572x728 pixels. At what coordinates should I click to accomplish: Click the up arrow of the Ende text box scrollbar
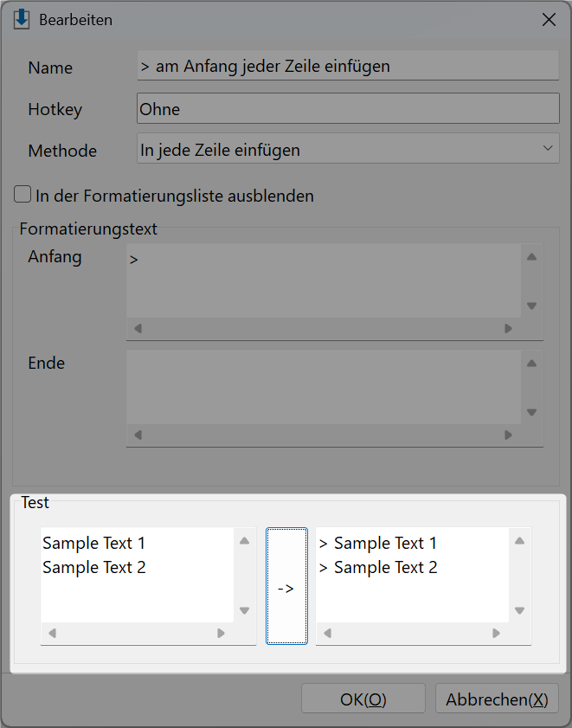coord(531,363)
